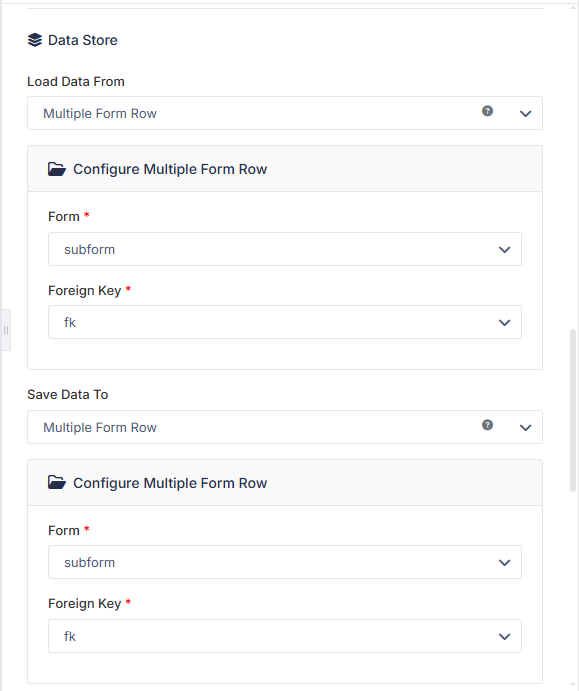Click help icon in Save Data To field
The width and height of the screenshot is (579, 691).
pyautogui.click(x=487, y=425)
